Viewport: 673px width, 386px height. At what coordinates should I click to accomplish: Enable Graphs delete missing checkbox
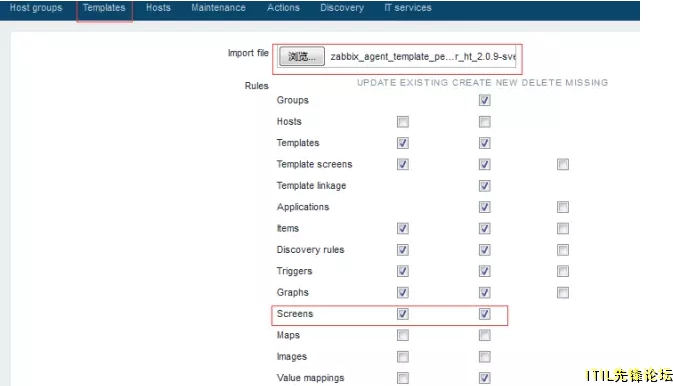[x=563, y=293]
